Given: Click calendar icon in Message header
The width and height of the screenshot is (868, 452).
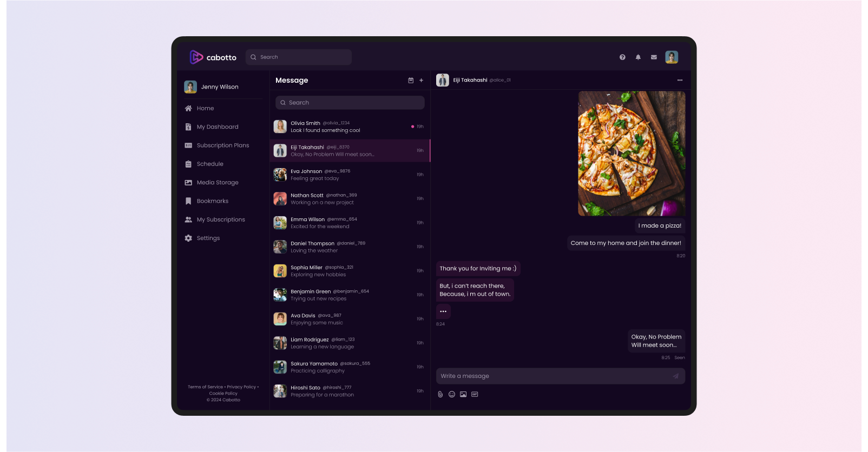Looking at the screenshot, I should [x=411, y=81].
